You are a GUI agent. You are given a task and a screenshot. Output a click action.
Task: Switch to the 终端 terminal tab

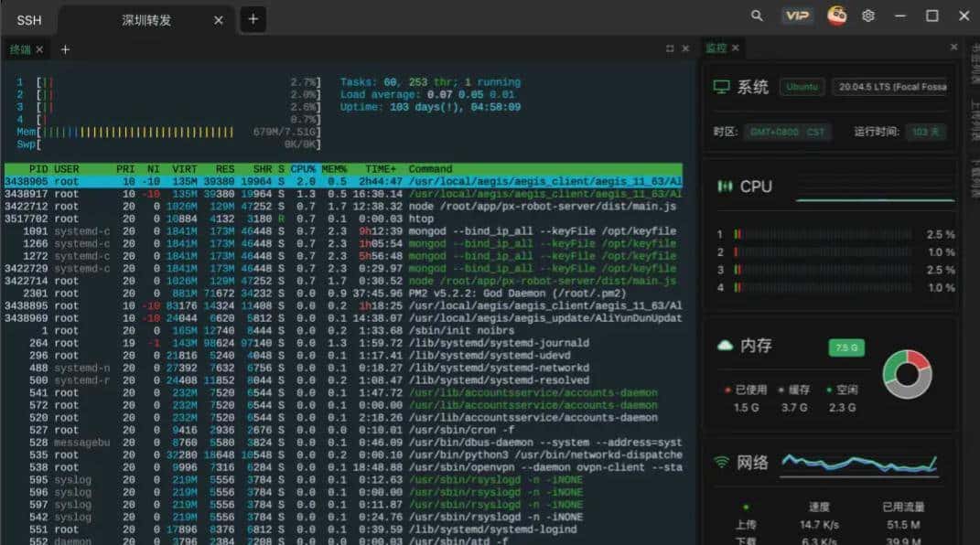pyautogui.click(x=19, y=50)
